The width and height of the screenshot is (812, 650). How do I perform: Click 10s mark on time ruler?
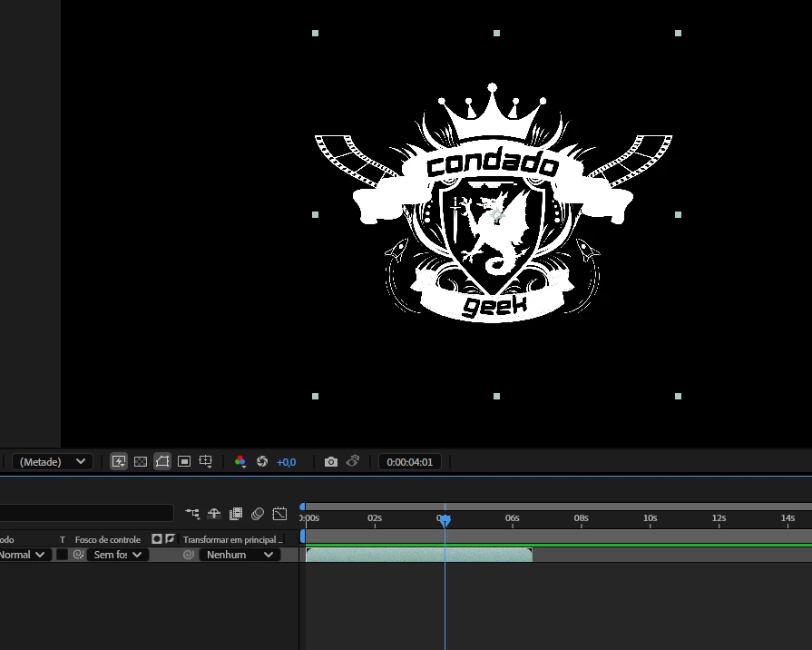650,517
